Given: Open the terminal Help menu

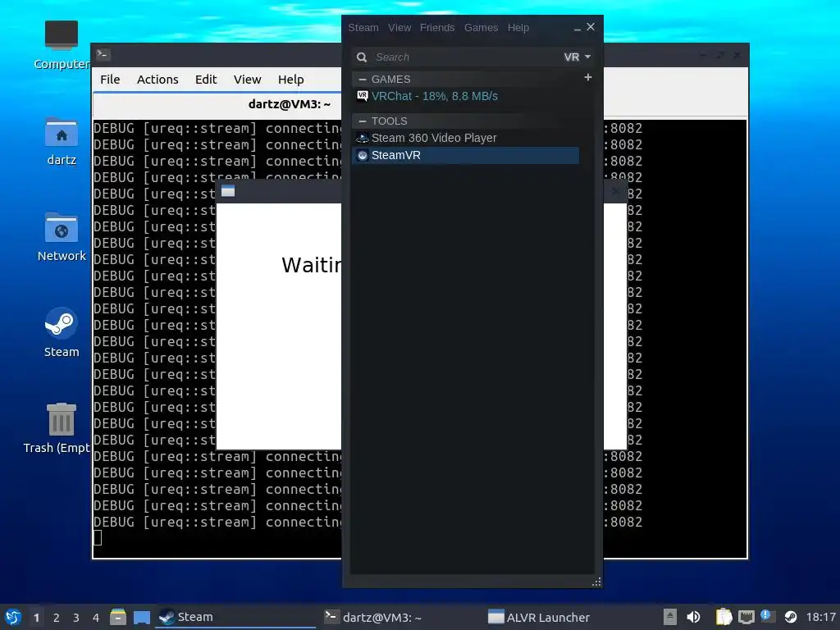Looking at the screenshot, I should (x=291, y=80).
